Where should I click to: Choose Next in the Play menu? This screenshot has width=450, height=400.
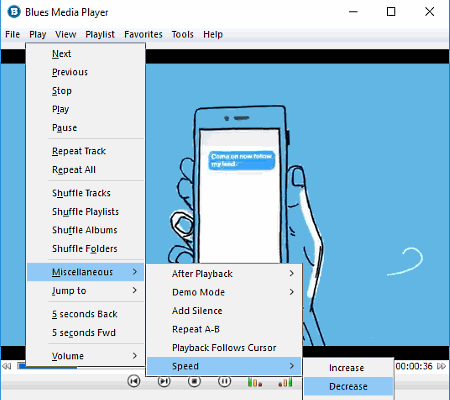pos(85,54)
